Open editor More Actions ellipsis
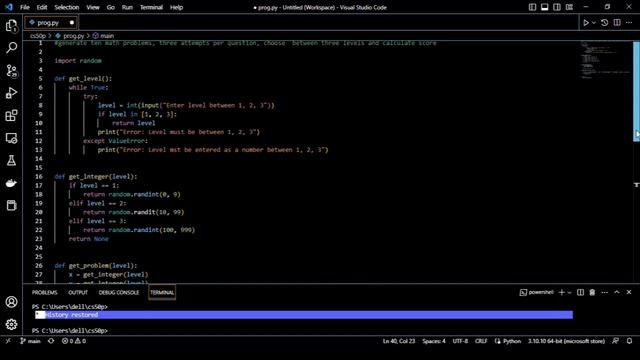 tap(629, 23)
